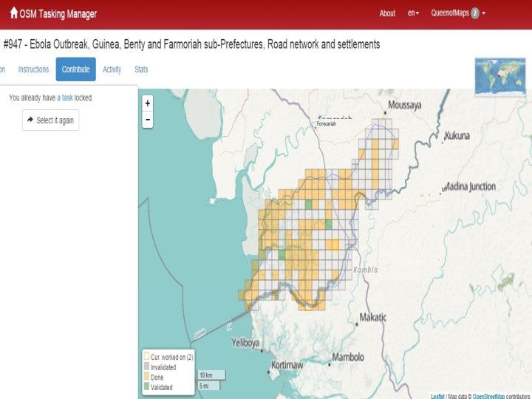Viewport: 532px width, 399px height.
Task: Open the Stats tab
Action: pyautogui.click(x=141, y=69)
